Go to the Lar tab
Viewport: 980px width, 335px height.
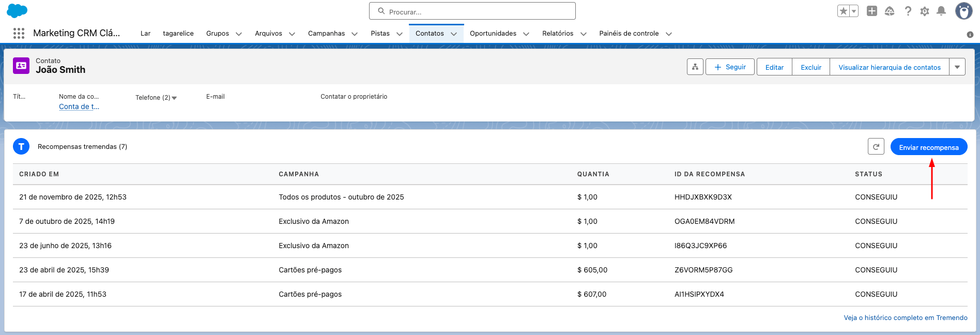pos(145,34)
